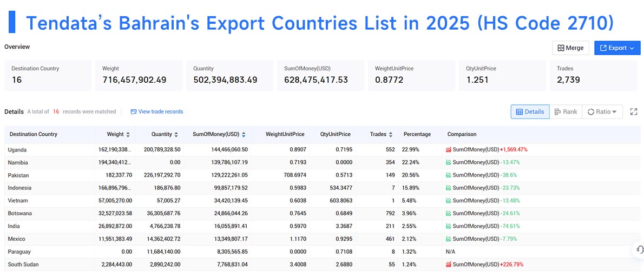Click the Trades overview card 2,739
The image size is (644, 277).
594,76
